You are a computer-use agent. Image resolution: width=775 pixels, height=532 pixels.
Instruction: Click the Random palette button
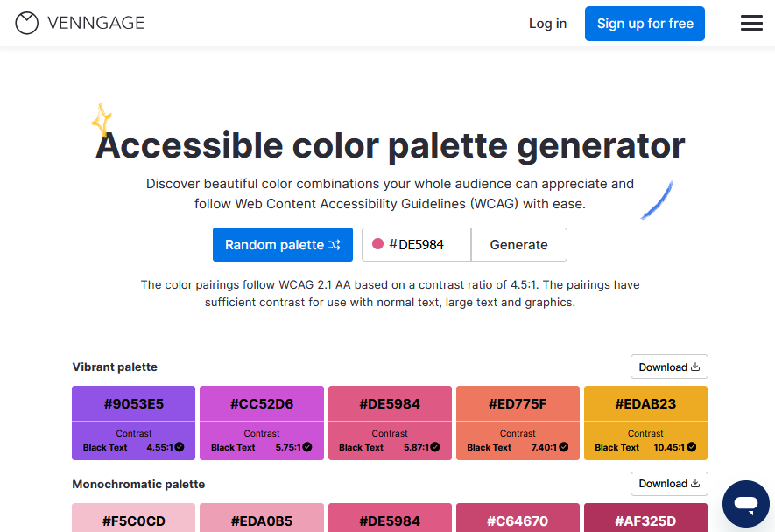coord(283,244)
